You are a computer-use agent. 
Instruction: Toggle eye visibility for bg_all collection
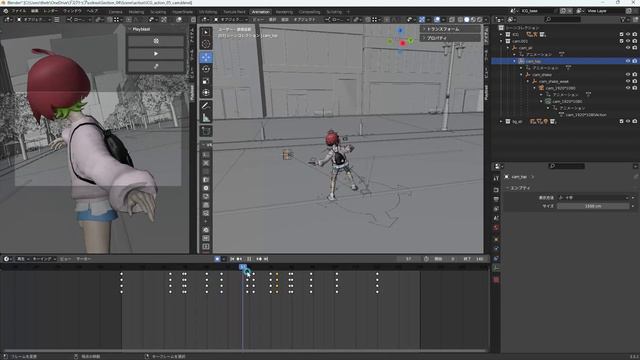(x=628, y=121)
